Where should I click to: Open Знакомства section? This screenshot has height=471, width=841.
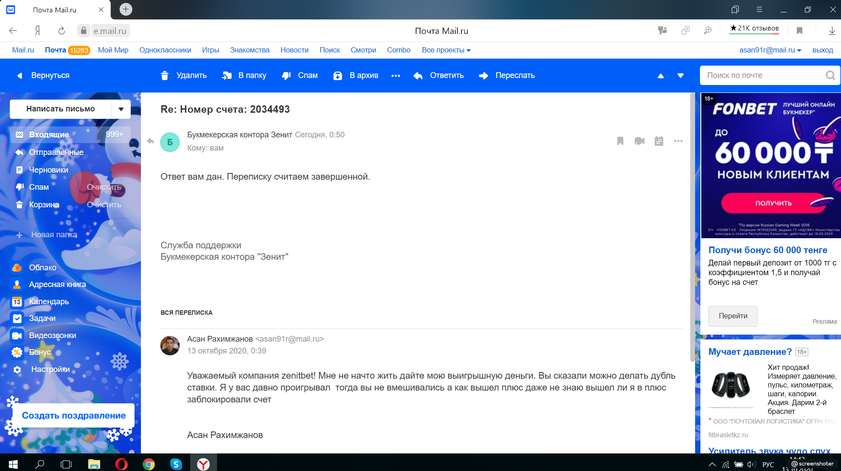tap(249, 50)
